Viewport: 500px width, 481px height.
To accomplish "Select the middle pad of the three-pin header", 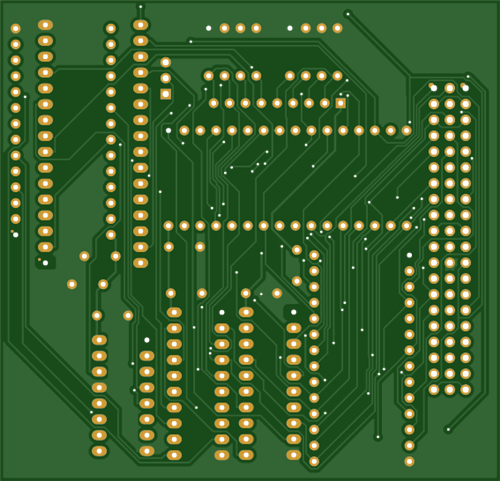I will pyautogui.click(x=166, y=78).
